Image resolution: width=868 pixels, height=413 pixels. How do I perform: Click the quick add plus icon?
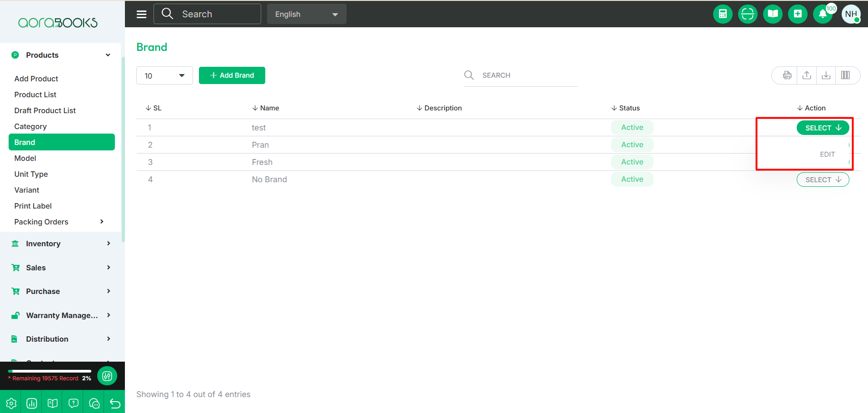click(x=798, y=14)
